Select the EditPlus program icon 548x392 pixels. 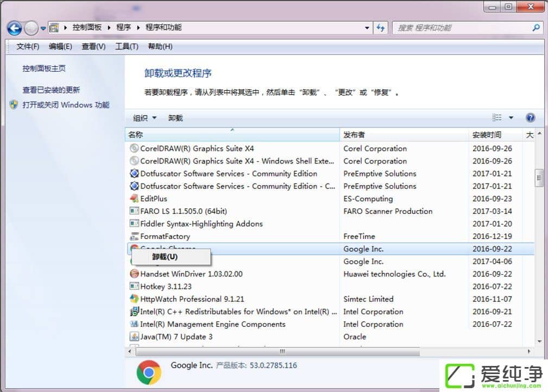(134, 199)
